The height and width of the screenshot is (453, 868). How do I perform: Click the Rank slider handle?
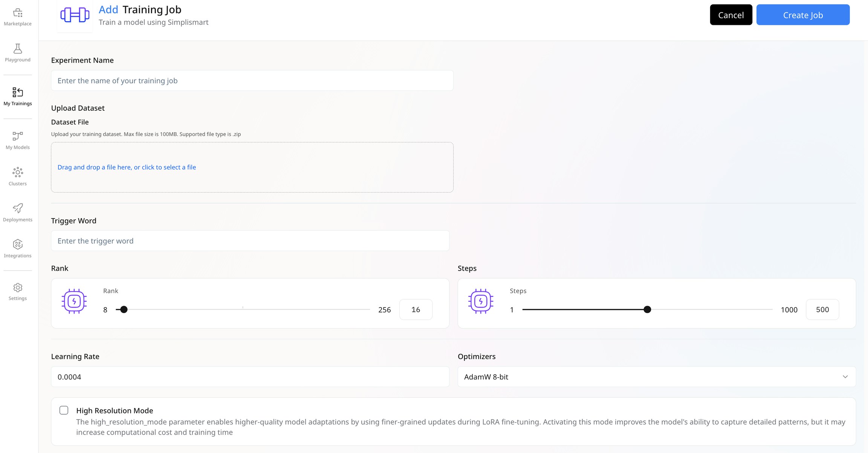click(x=124, y=309)
